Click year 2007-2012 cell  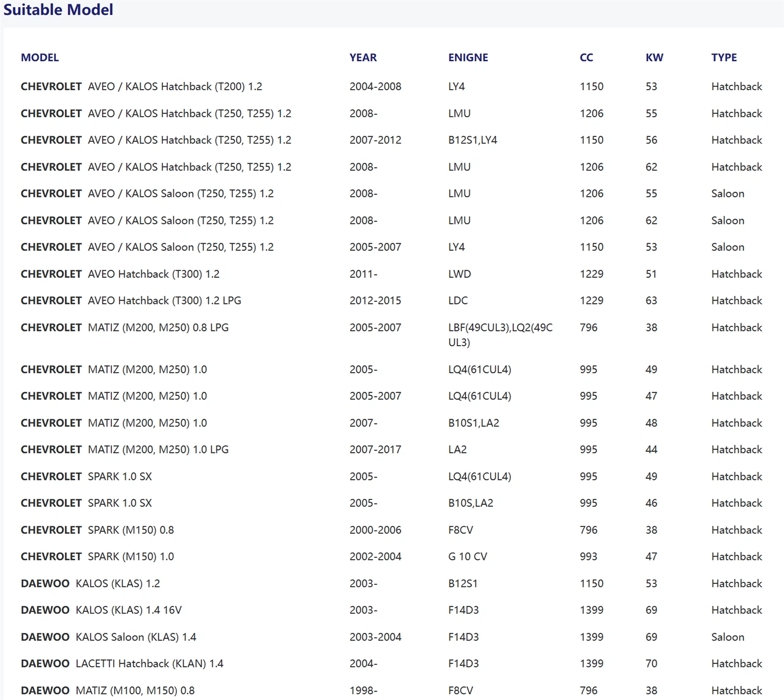click(375, 140)
